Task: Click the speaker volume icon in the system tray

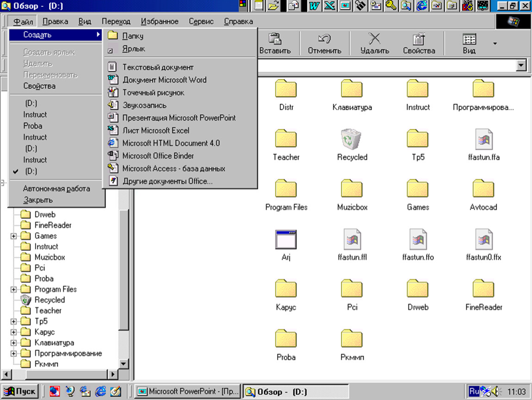Action: [496, 392]
